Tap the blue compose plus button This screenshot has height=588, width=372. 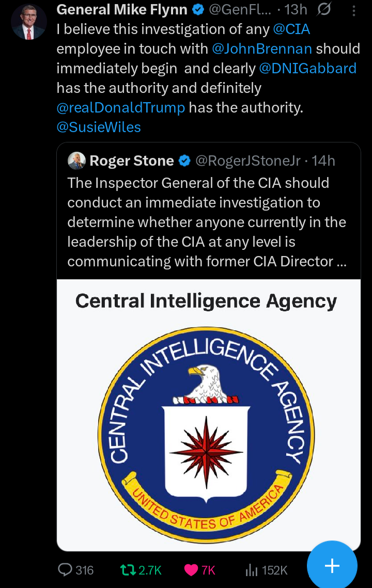[x=332, y=566]
